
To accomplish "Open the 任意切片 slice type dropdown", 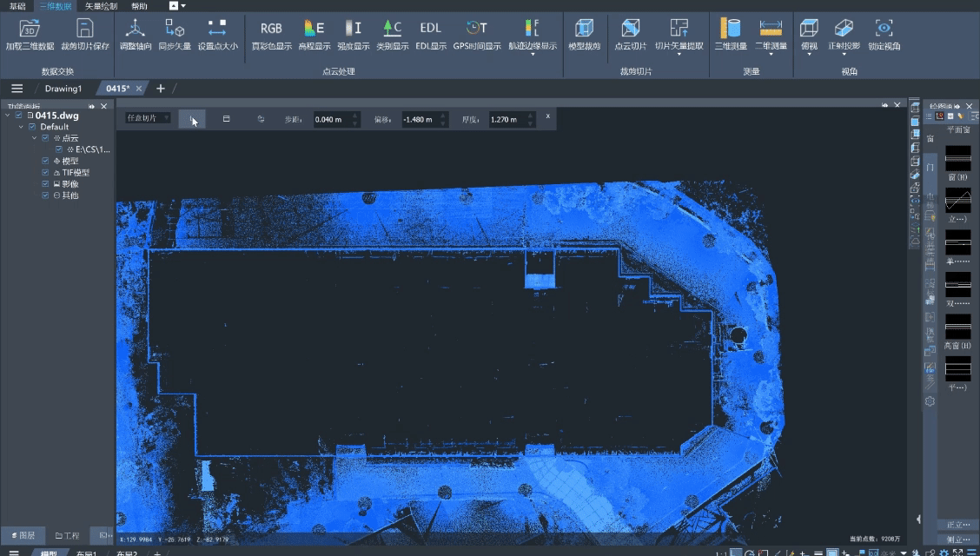I will point(148,118).
